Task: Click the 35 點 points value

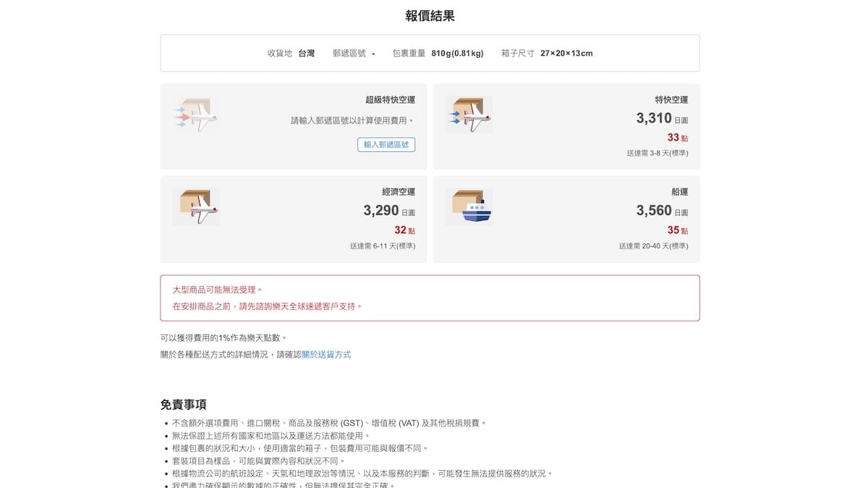Action: 678,230
